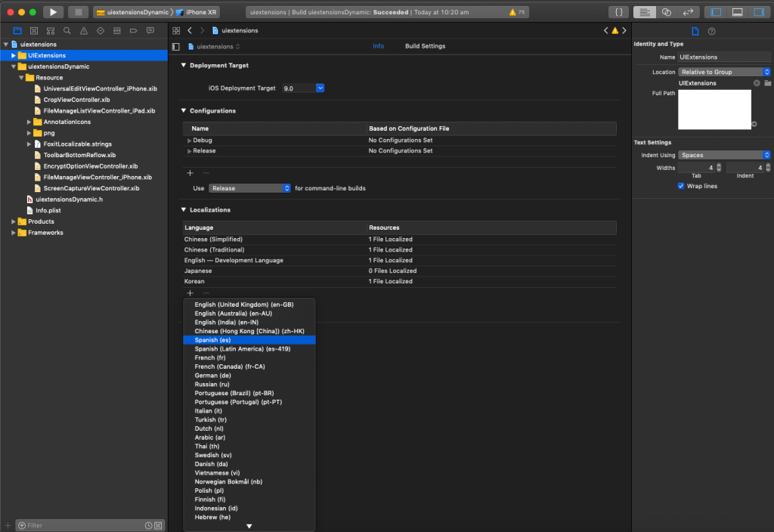Open the Breakpoint navigator

coord(133,30)
